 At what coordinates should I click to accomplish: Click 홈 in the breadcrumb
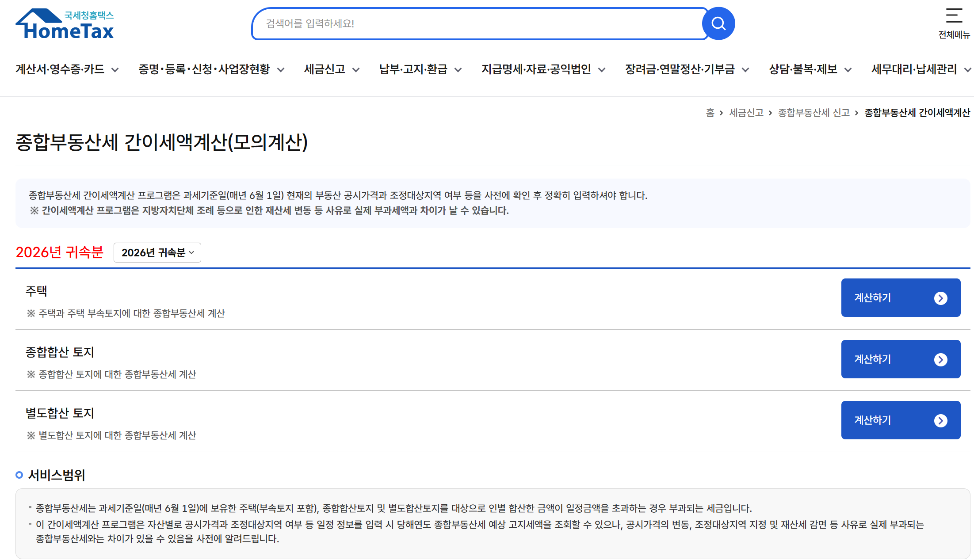pyautogui.click(x=710, y=113)
